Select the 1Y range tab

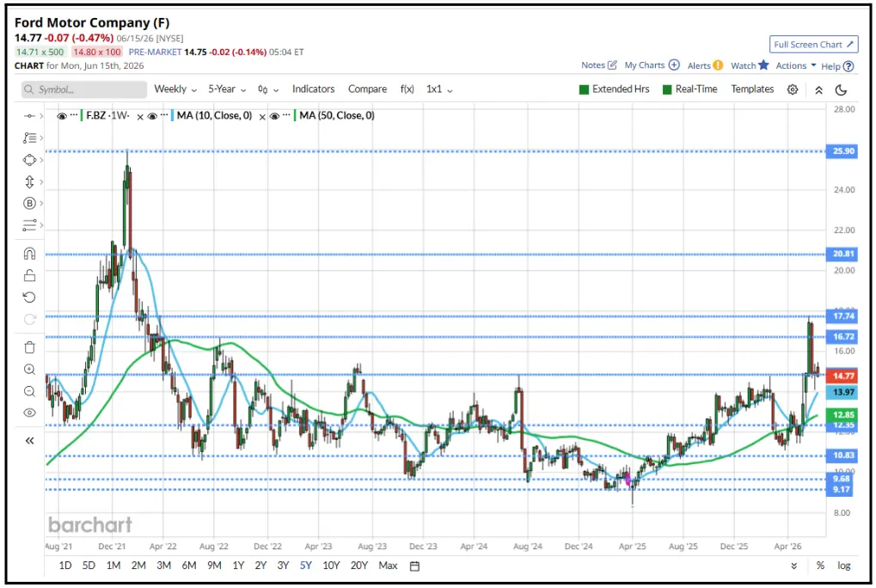(238, 566)
